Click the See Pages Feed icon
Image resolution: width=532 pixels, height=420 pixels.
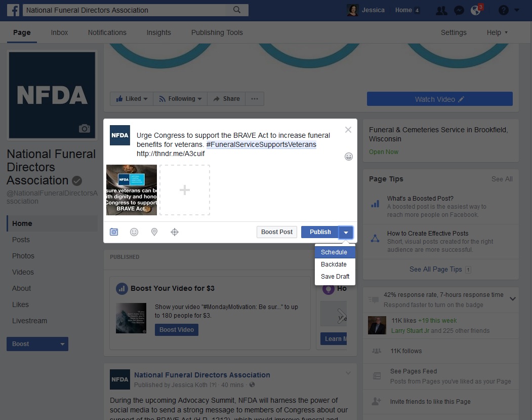click(x=377, y=376)
